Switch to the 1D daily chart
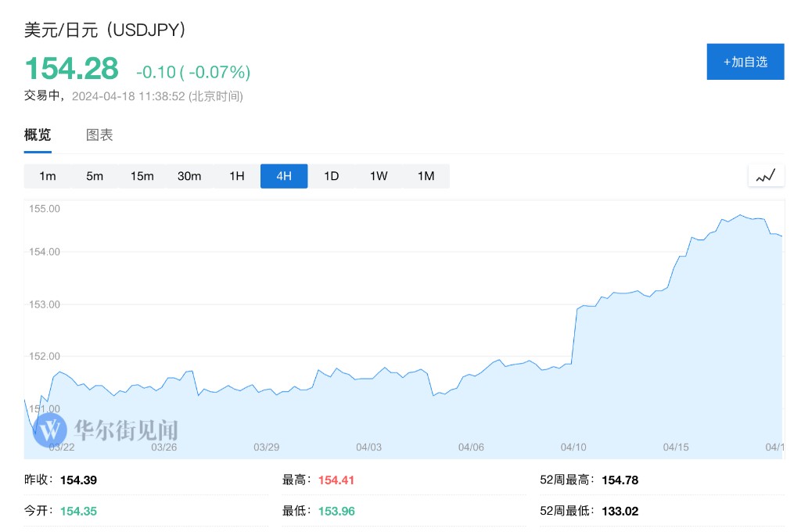This screenshot has width=801, height=532. 332,176
